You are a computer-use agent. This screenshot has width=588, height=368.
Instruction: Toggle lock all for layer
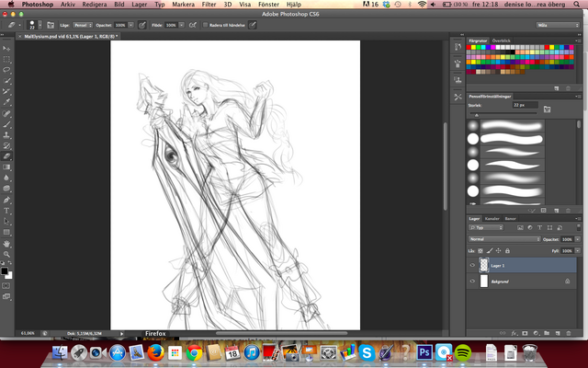click(507, 250)
